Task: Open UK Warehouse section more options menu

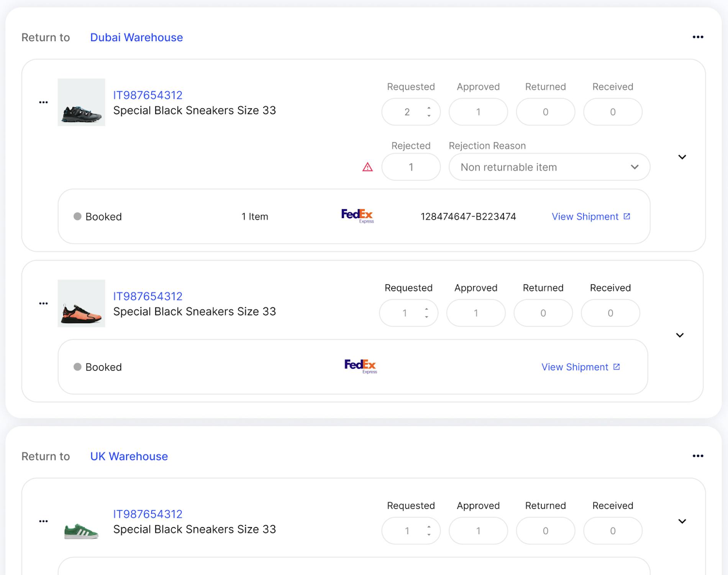Action: point(698,456)
